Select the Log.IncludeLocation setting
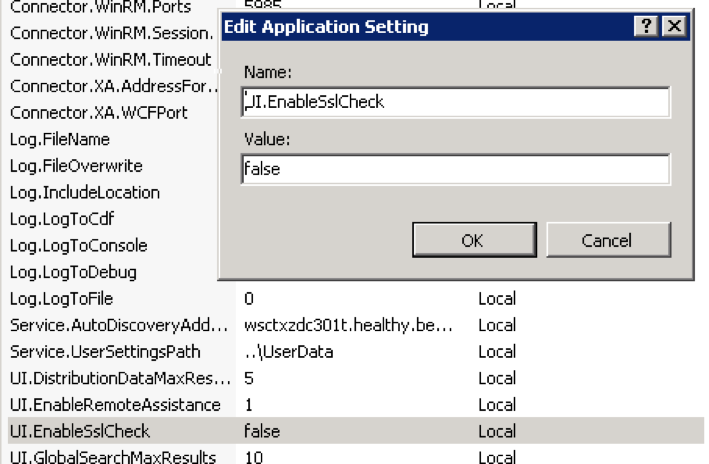The width and height of the screenshot is (709, 464). (x=83, y=192)
